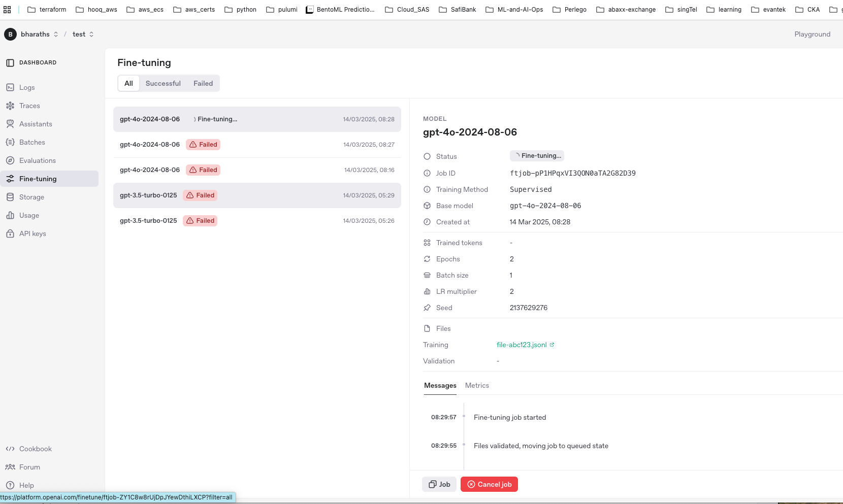Select the gpt-4o job created at 08:28
The width and height of the screenshot is (843, 504).
click(257, 119)
